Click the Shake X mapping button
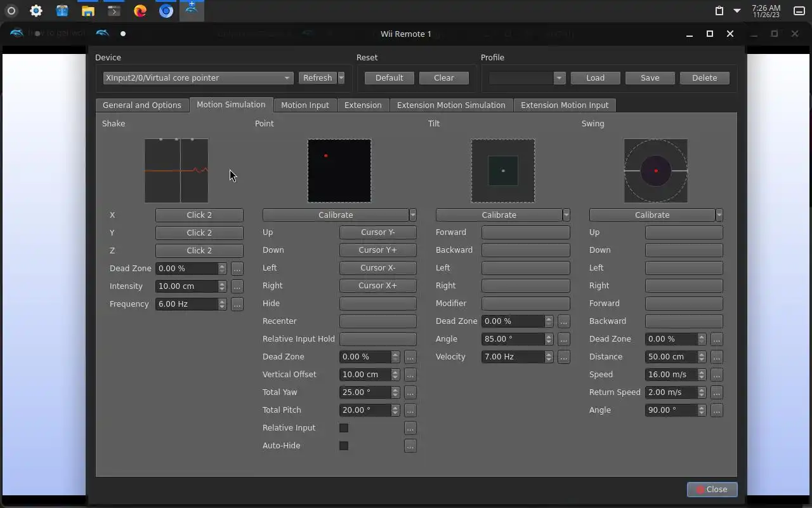The image size is (812, 508). click(199, 215)
